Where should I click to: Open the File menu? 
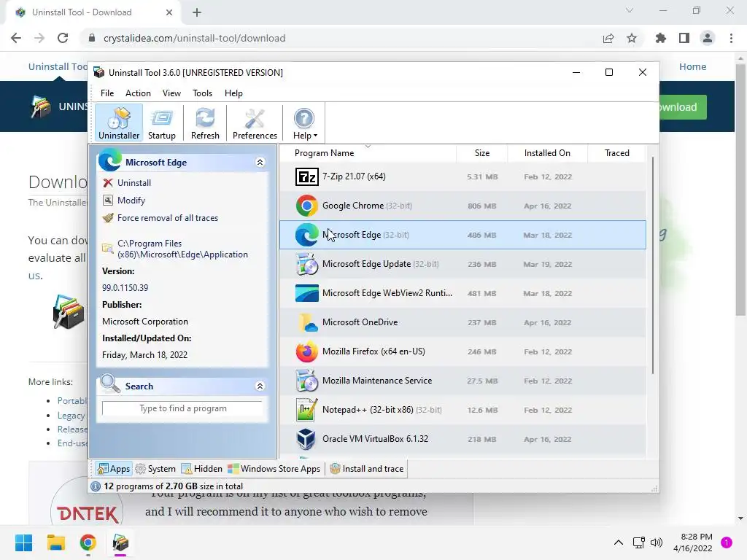coord(107,93)
